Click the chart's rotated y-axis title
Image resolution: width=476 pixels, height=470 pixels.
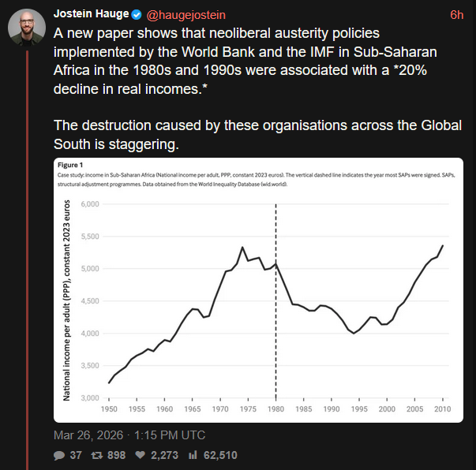68,301
